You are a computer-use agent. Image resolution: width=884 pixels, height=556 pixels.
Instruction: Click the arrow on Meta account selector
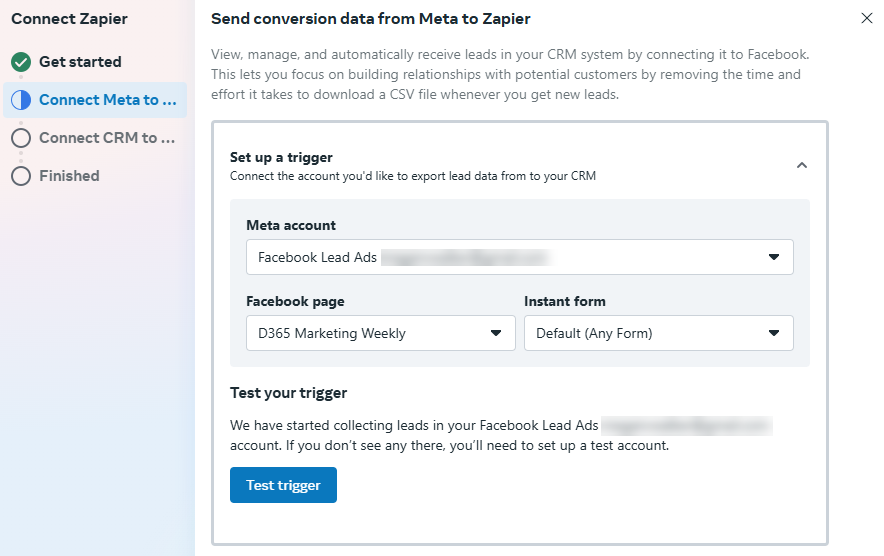[773, 257]
